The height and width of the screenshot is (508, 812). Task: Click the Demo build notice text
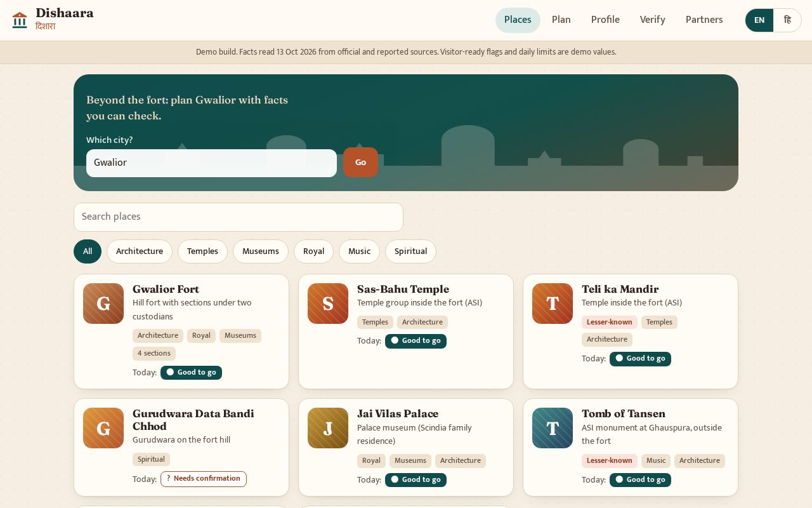click(x=406, y=52)
